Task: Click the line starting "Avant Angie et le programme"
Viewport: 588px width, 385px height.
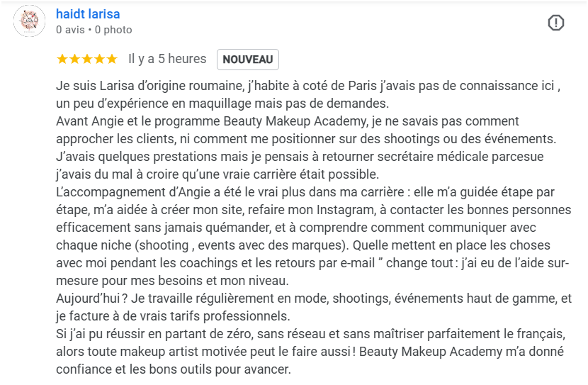Action: click(288, 121)
